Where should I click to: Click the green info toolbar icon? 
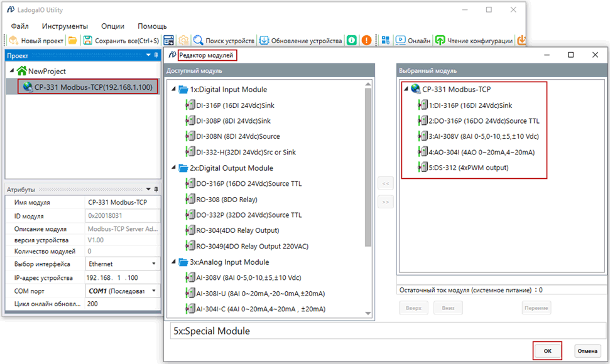pyautogui.click(x=352, y=40)
